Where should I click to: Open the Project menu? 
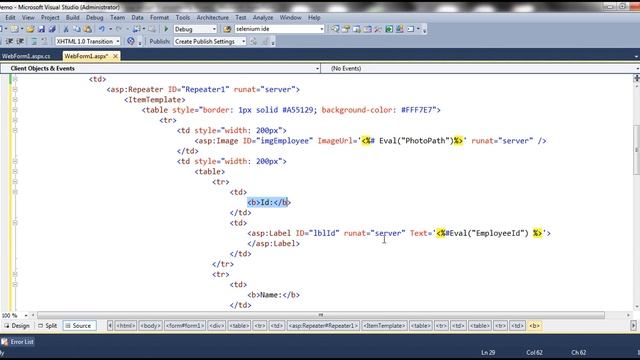coord(50,18)
